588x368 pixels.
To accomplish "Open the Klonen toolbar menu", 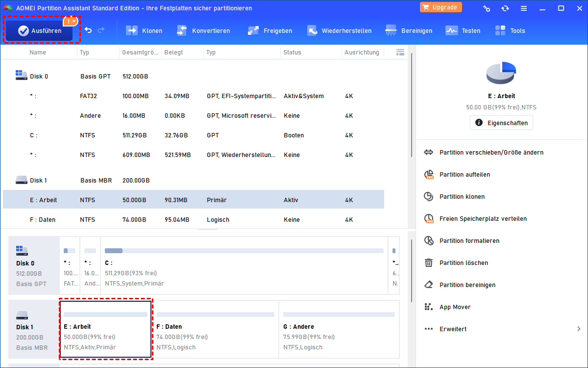I will pyautogui.click(x=144, y=30).
